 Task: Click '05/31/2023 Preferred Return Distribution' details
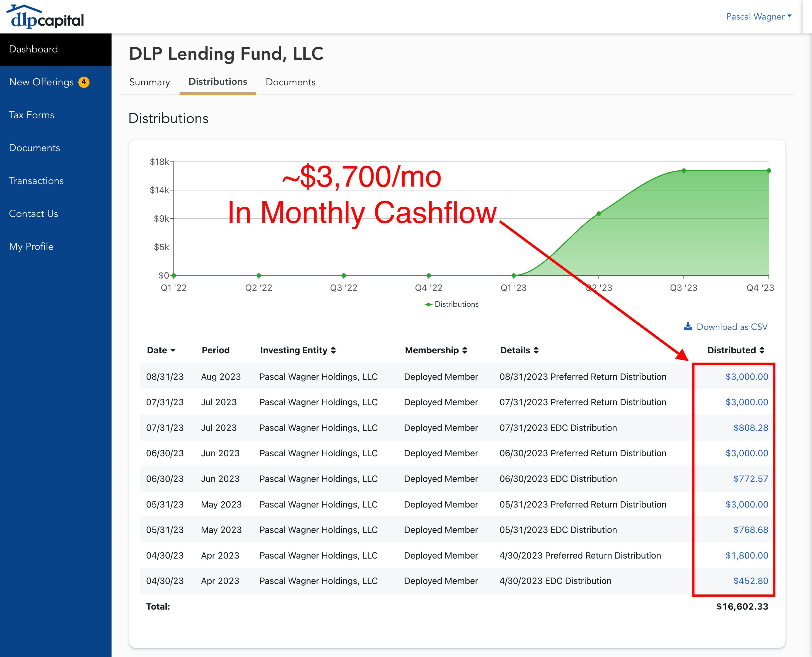(583, 504)
